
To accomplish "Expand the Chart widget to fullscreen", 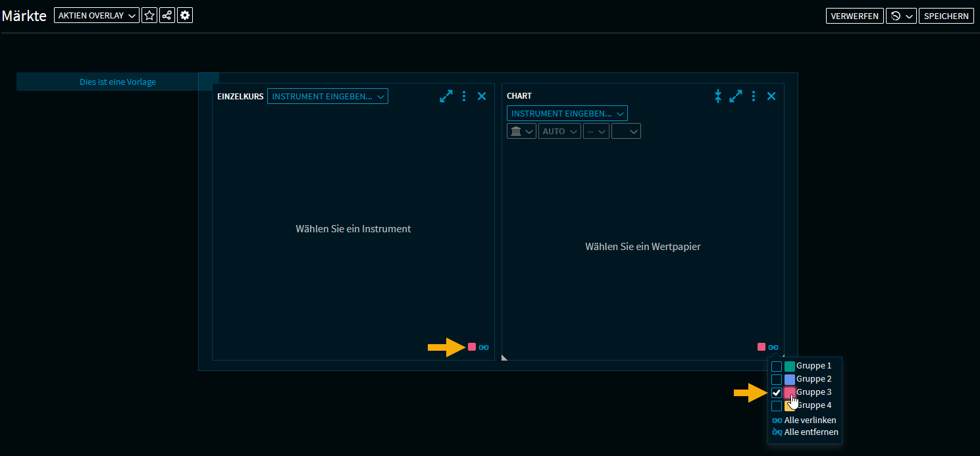I will pyautogui.click(x=736, y=96).
